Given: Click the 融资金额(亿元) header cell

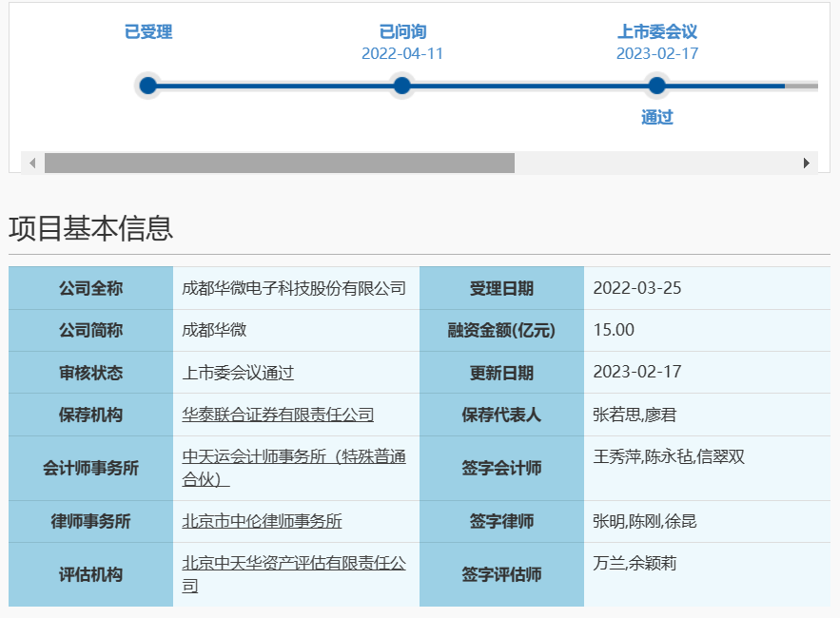Looking at the screenshot, I should pyautogui.click(x=501, y=330).
